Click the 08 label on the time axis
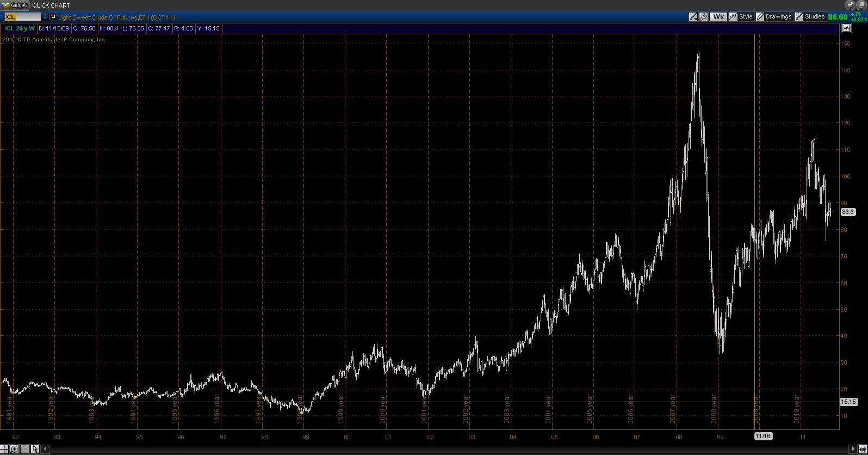This screenshot has height=455, width=868. [x=678, y=437]
